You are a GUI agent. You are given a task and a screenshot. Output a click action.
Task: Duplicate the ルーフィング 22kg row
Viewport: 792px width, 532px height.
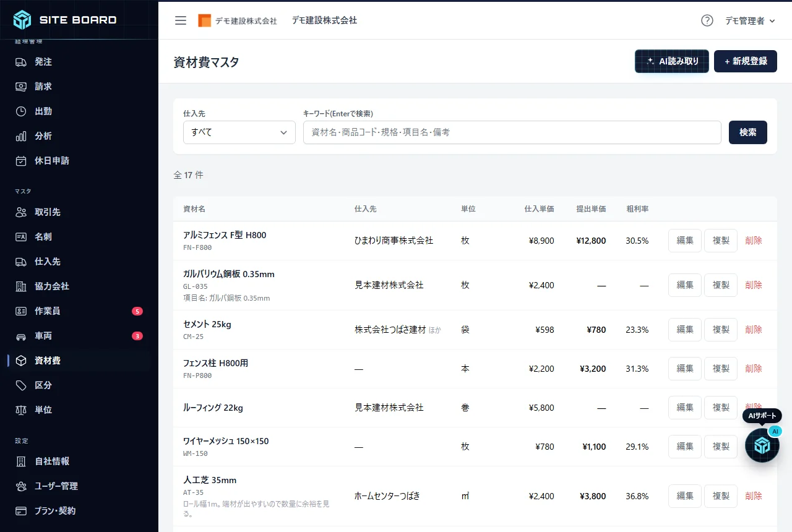(x=721, y=408)
